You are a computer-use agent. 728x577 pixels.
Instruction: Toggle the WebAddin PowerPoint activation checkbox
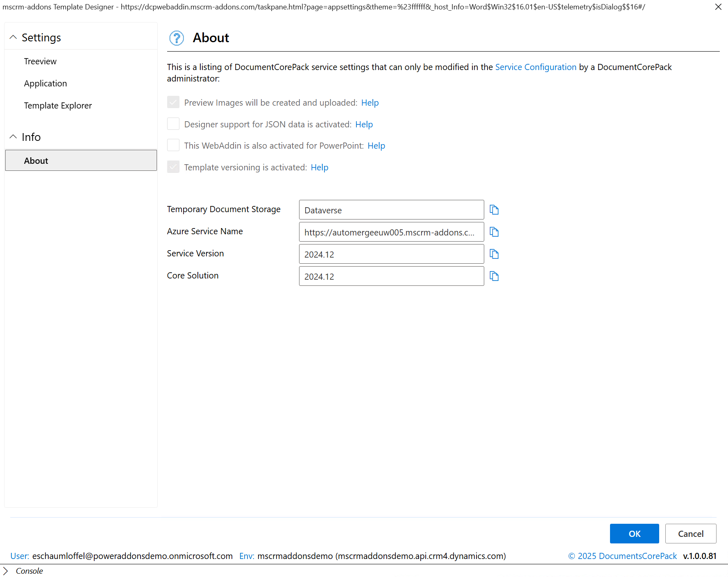pos(173,145)
